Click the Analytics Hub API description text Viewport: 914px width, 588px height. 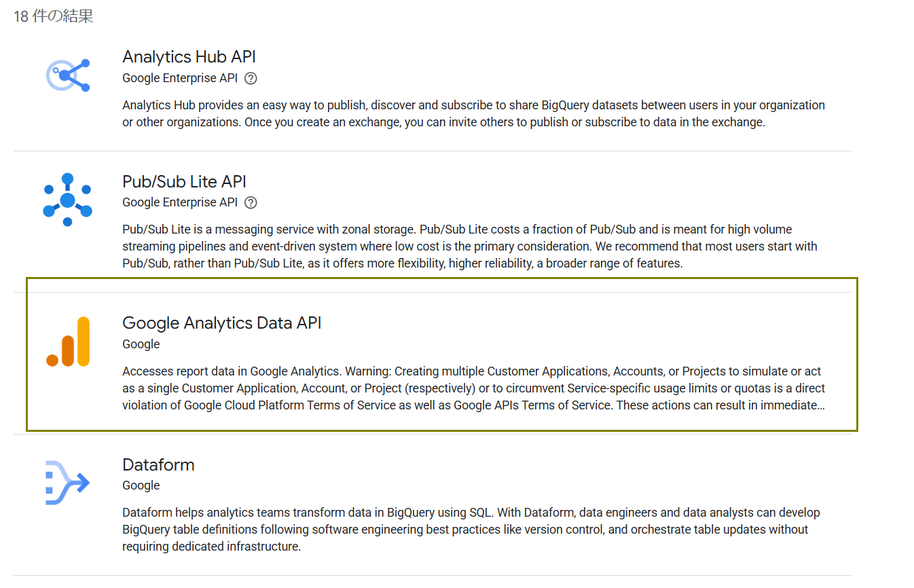click(473, 114)
